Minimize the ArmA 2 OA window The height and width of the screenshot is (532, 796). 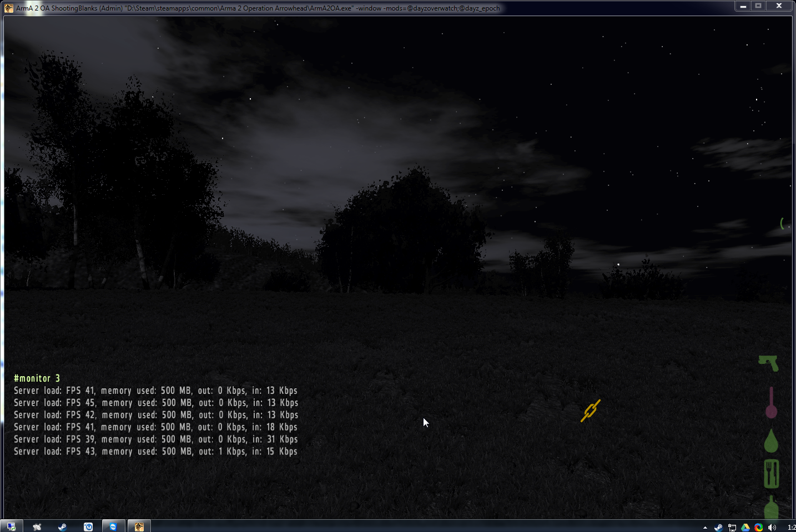[743, 6]
